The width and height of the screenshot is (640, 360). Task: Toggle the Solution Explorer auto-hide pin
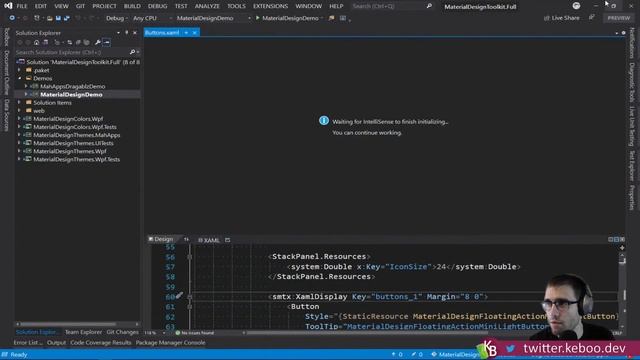127,33
